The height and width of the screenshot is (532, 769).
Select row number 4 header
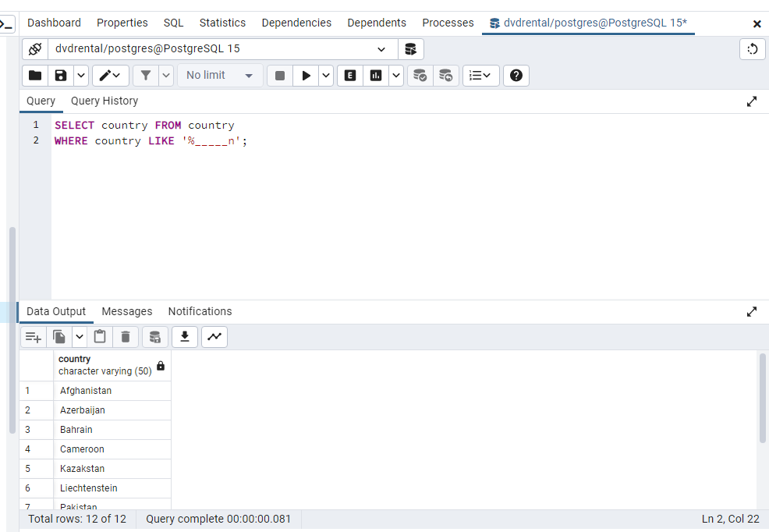pyautogui.click(x=37, y=449)
